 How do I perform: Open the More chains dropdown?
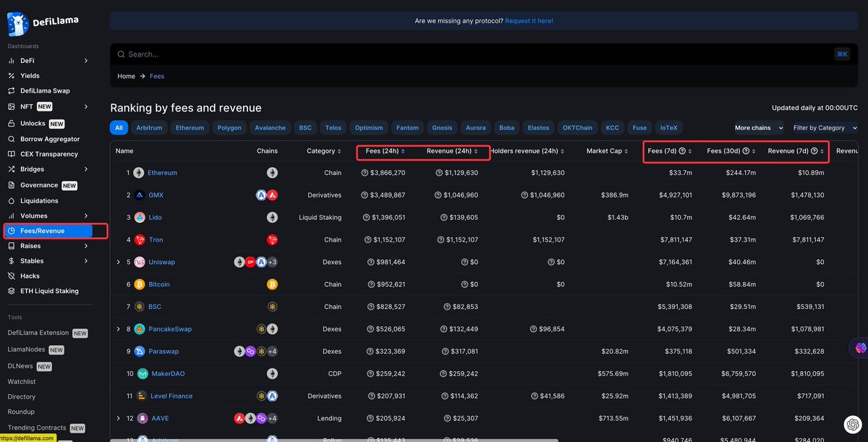759,128
